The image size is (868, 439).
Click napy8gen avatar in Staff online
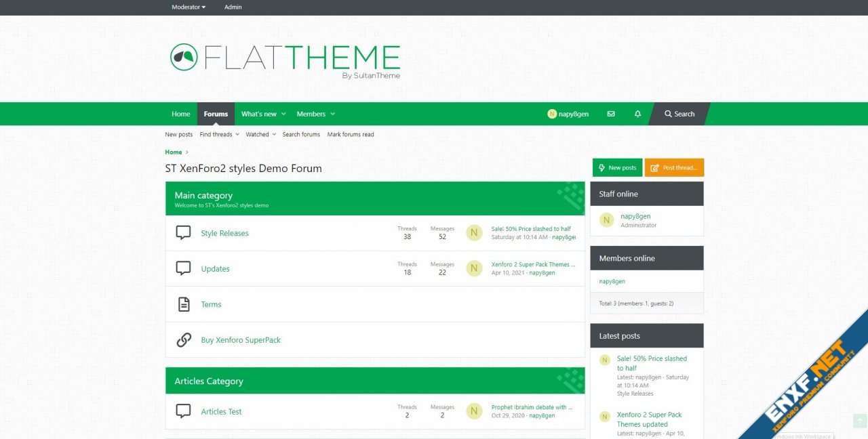coord(607,220)
